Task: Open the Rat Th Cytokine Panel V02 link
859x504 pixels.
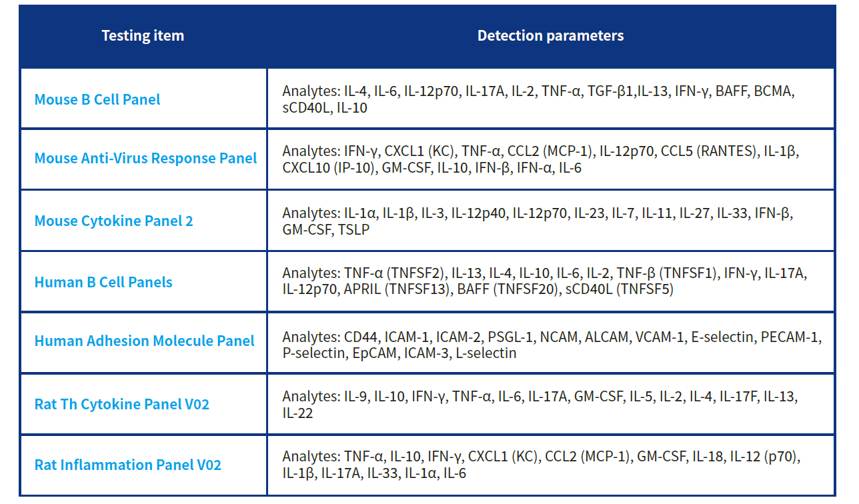Action: 122,405
